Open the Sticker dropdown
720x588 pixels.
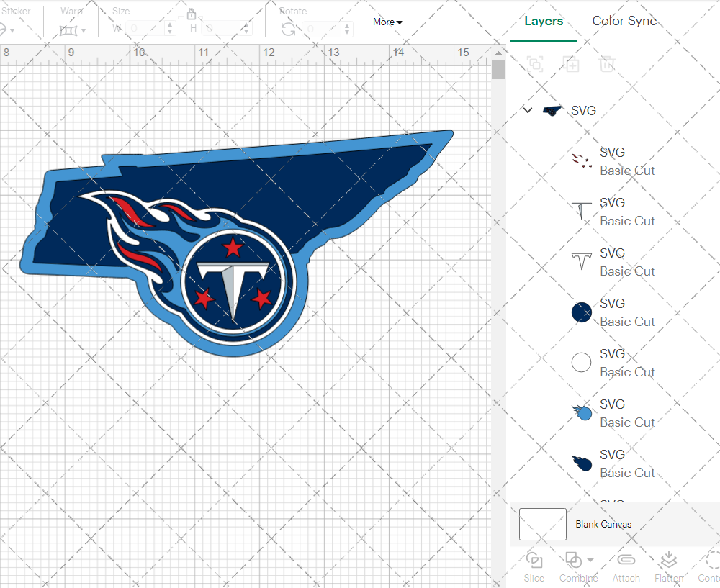(7, 30)
